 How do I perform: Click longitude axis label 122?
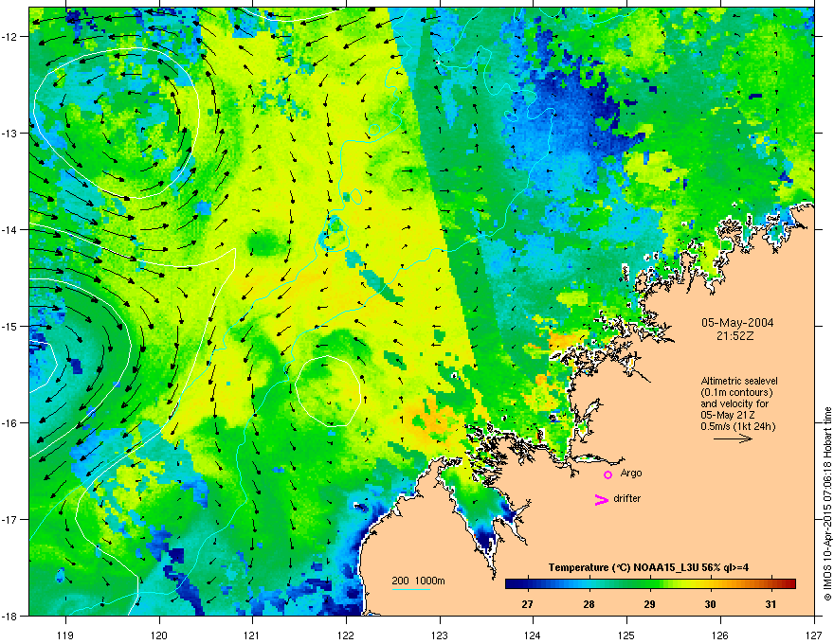pos(346,635)
